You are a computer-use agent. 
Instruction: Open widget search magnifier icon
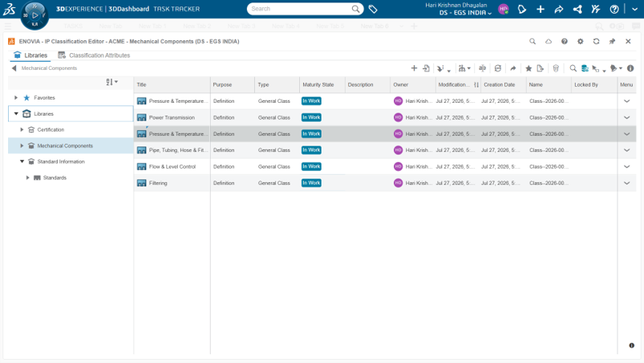coord(533,41)
